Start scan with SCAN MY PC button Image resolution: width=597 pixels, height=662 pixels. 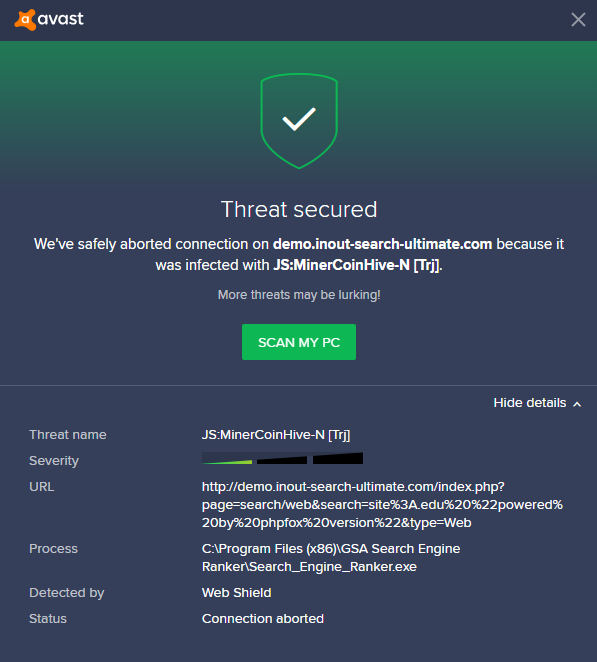[x=299, y=342]
